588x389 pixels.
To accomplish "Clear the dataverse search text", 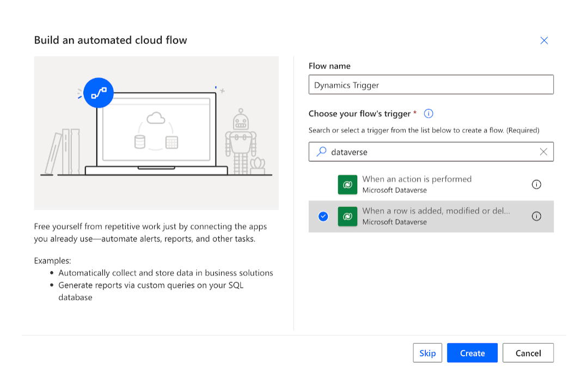I will click(543, 152).
